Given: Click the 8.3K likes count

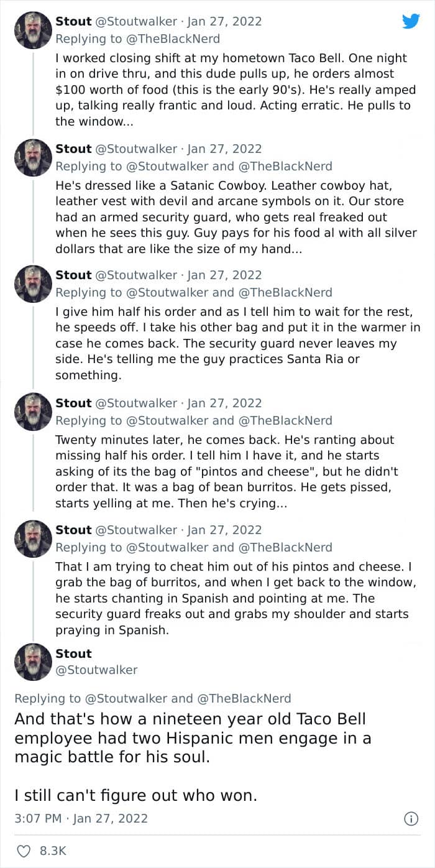Looking at the screenshot, I should pos(53,851).
